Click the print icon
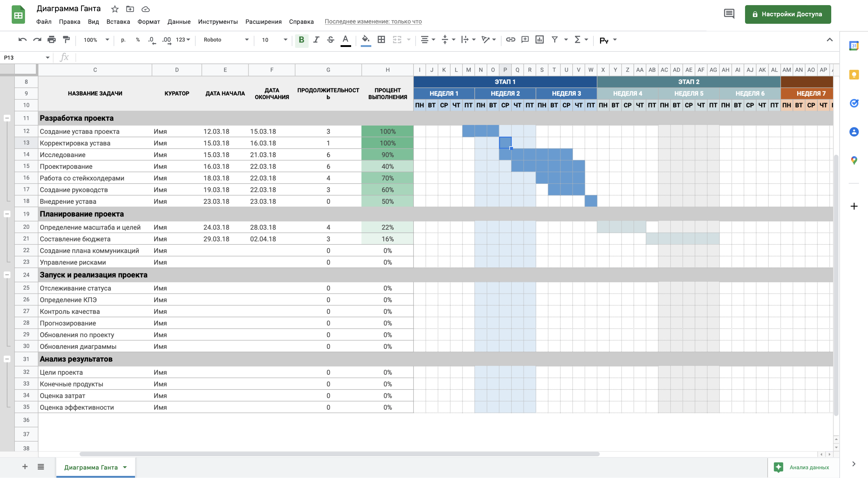This screenshot has height=478, width=868. click(x=52, y=40)
